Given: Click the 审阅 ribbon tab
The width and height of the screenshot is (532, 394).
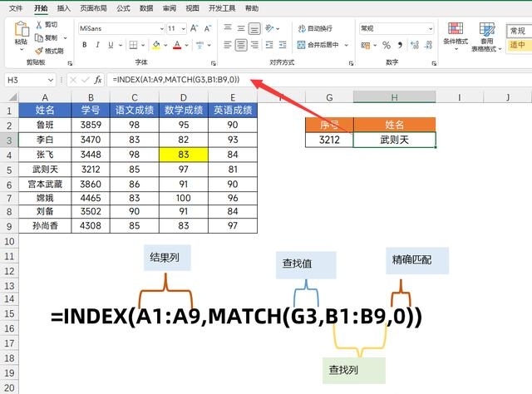Looking at the screenshot, I should pos(170,8).
